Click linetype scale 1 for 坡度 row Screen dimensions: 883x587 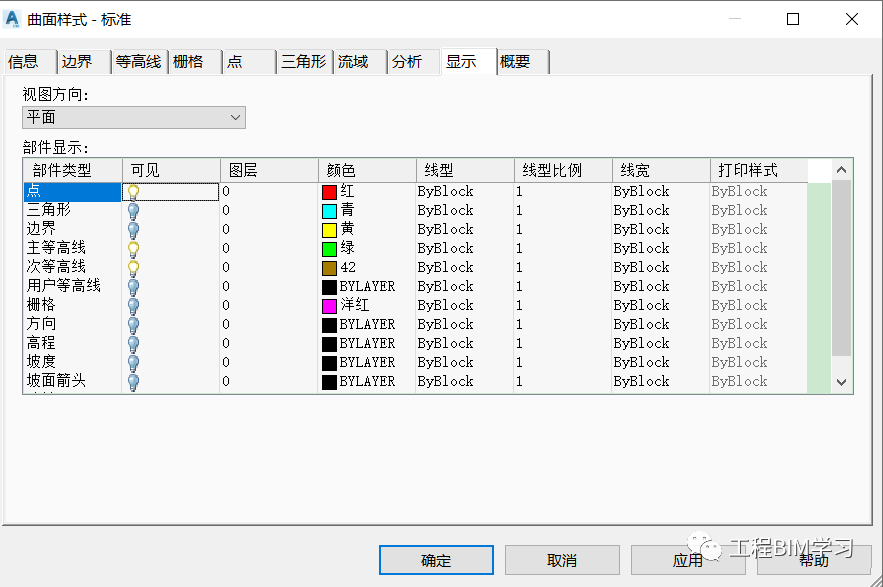click(x=519, y=363)
